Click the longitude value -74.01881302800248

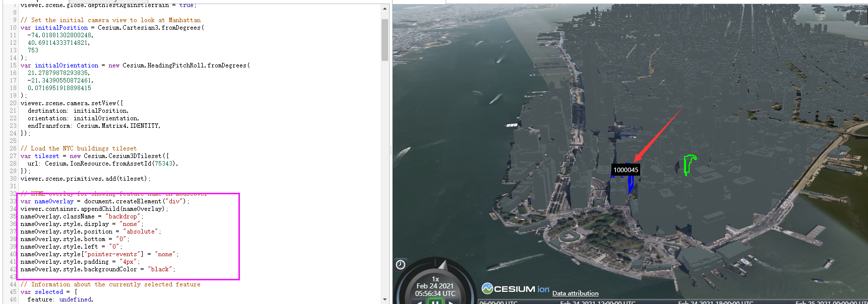pos(60,35)
